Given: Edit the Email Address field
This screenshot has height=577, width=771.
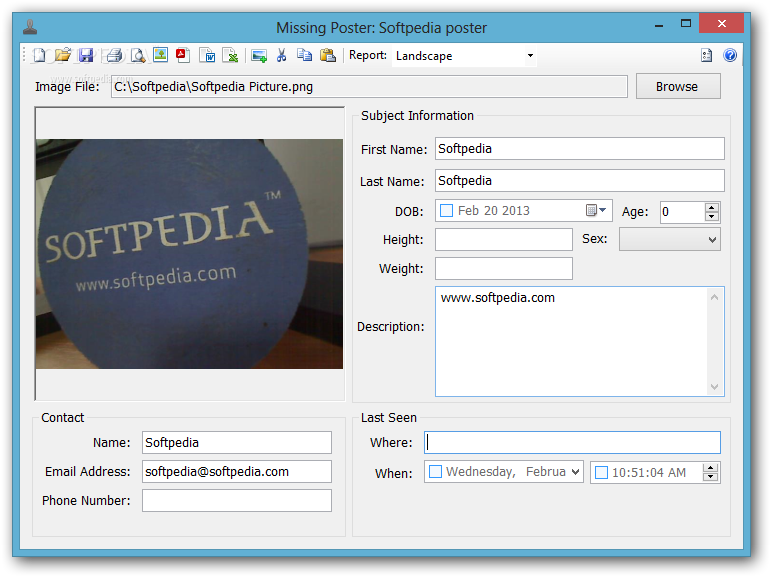Looking at the screenshot, I should click(x=237, y=472).
